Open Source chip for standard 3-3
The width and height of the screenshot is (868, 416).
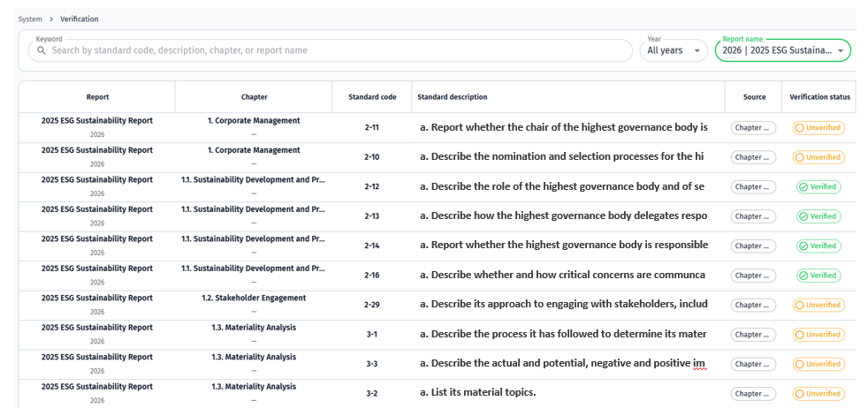pyautogui.click(x=753, y=364)
